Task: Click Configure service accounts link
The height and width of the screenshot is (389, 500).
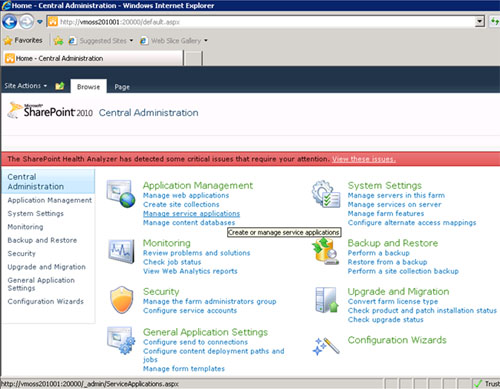Action: [x=190, y=310]
